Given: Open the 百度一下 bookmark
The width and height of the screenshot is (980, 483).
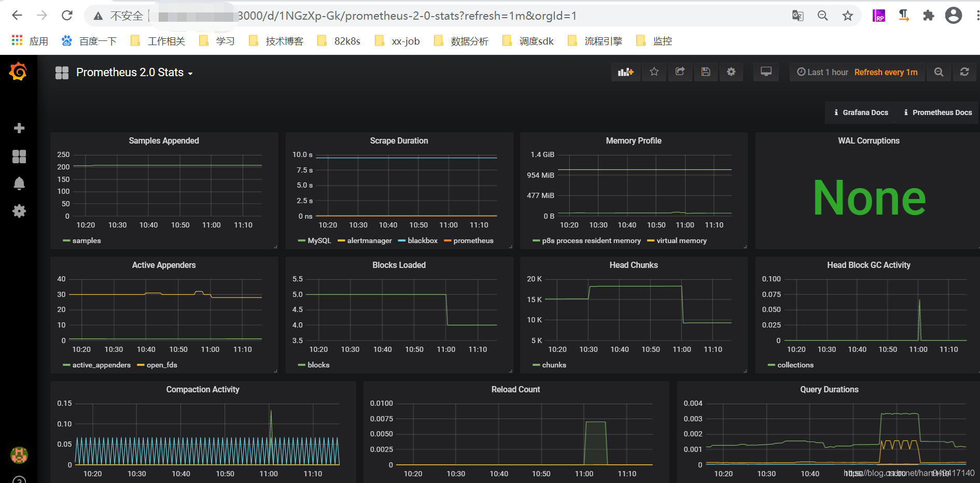Looking at the screenshot, I should coord(89,41).
